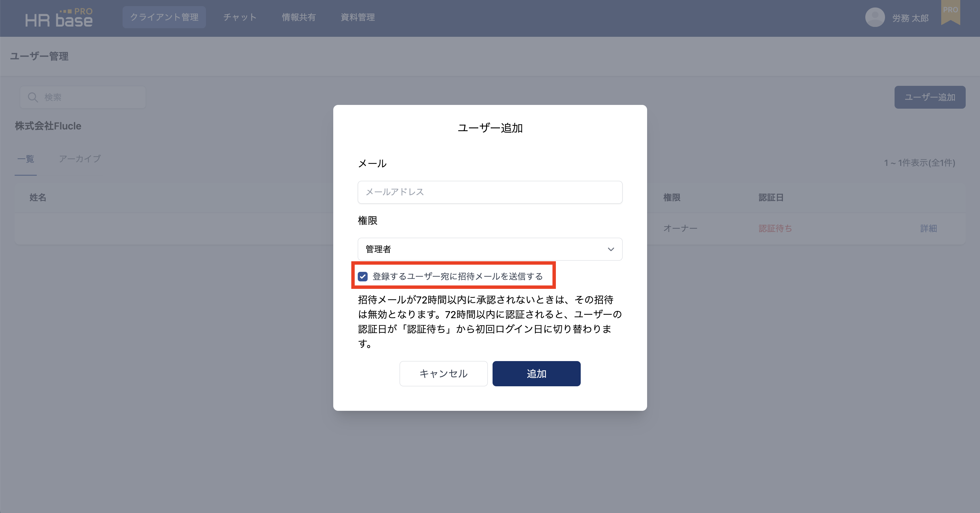This screenshot has width=980, height=513.
Task: Open the 詳細 link in the row
Action: click(x=928, y=228)
